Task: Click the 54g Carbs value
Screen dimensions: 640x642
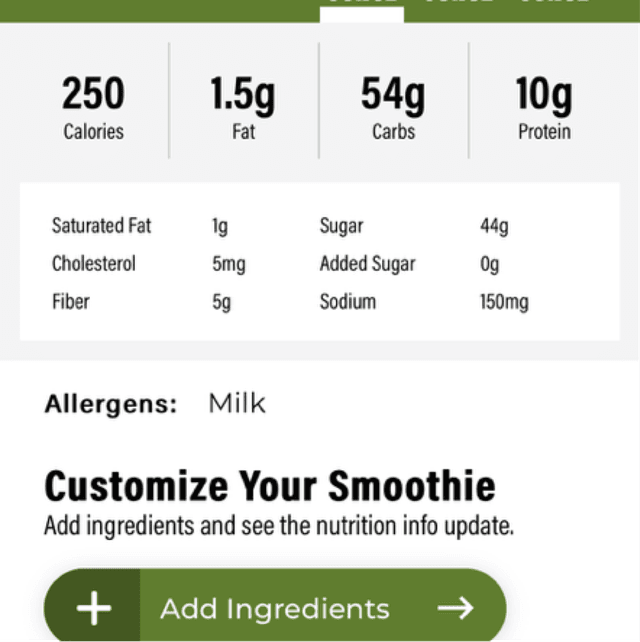Action: pos(393,95)
